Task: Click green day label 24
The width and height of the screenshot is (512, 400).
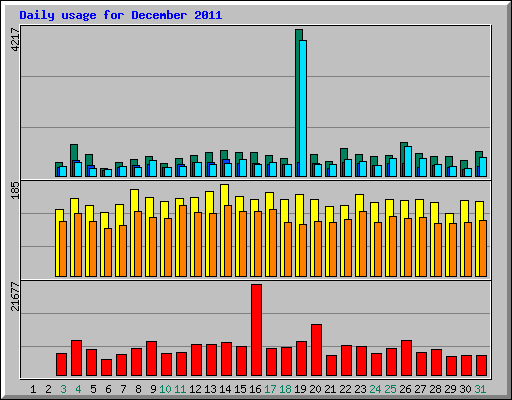Action: coord(375,389)
